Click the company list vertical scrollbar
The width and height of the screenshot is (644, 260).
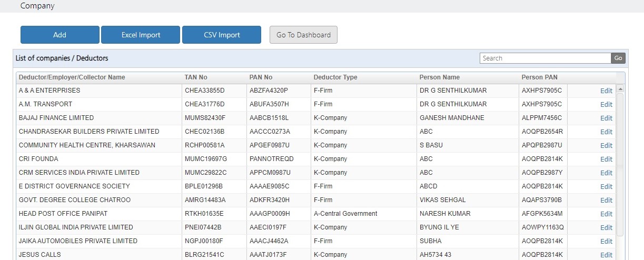[620, 163]
